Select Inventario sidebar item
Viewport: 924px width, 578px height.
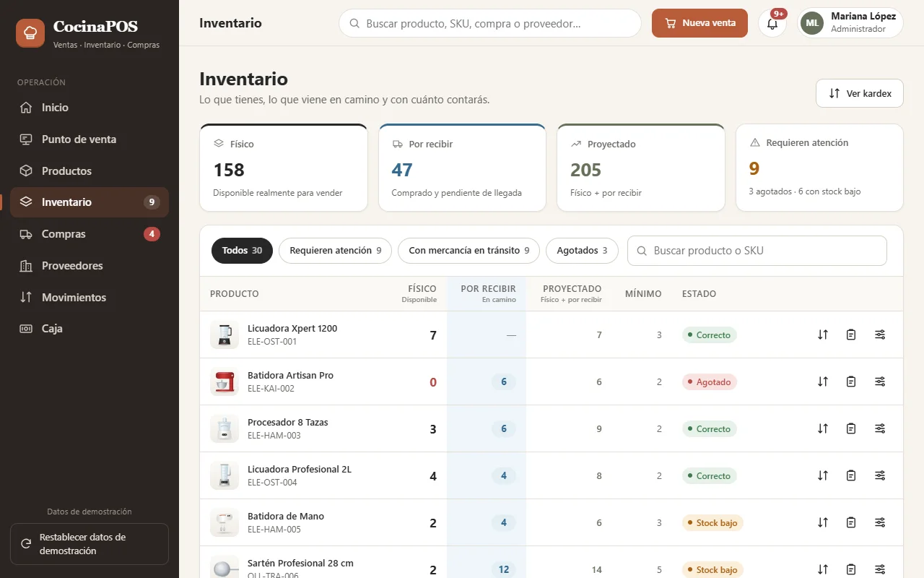click(x=90, y=202)
